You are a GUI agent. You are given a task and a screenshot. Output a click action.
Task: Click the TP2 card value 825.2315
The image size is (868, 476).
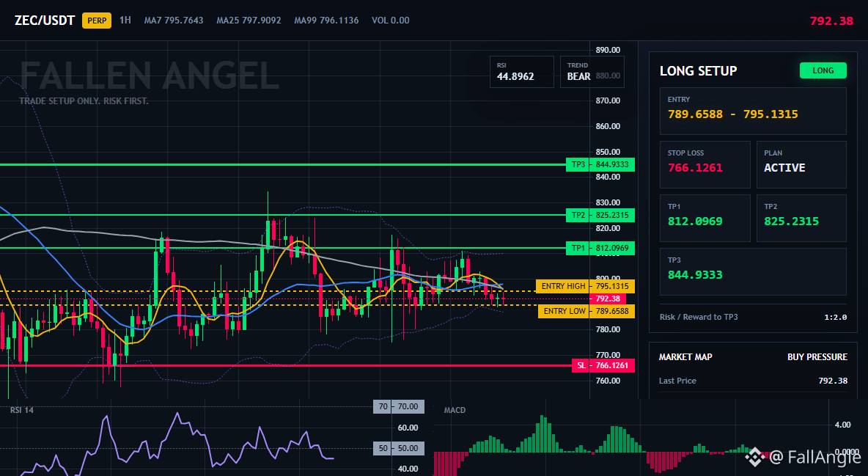click(x=792, y=221)
